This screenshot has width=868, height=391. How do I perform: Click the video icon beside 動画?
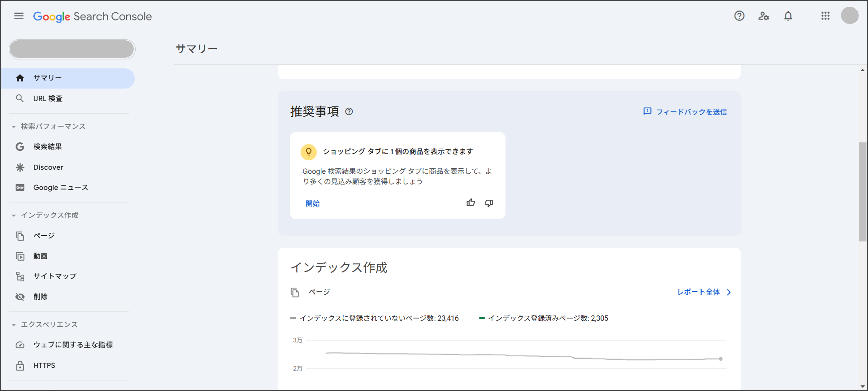coord(20,257)
